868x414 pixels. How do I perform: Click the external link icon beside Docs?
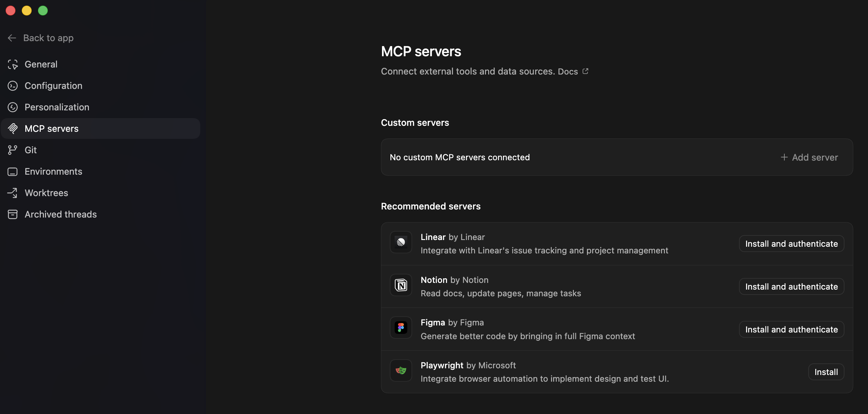coord(585,71)
